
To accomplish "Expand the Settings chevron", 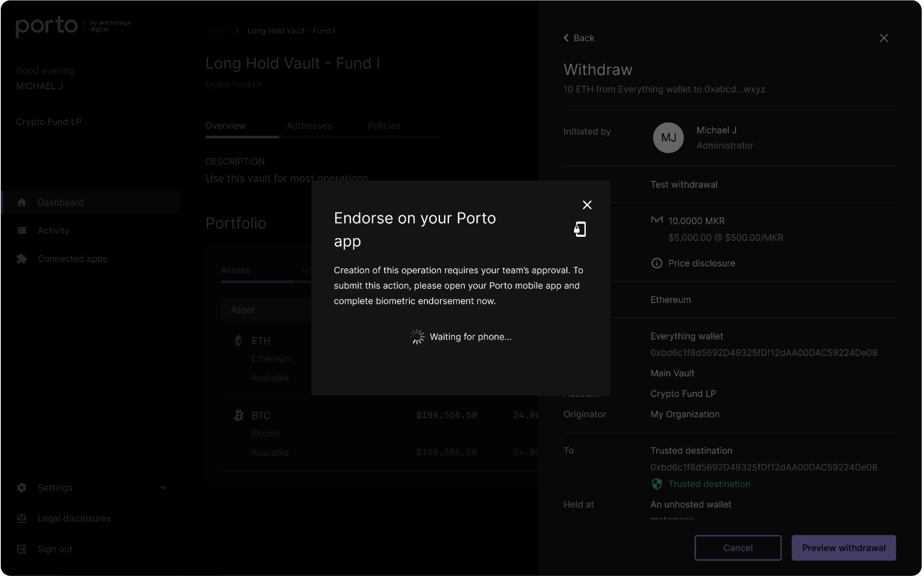I will 163,488.
